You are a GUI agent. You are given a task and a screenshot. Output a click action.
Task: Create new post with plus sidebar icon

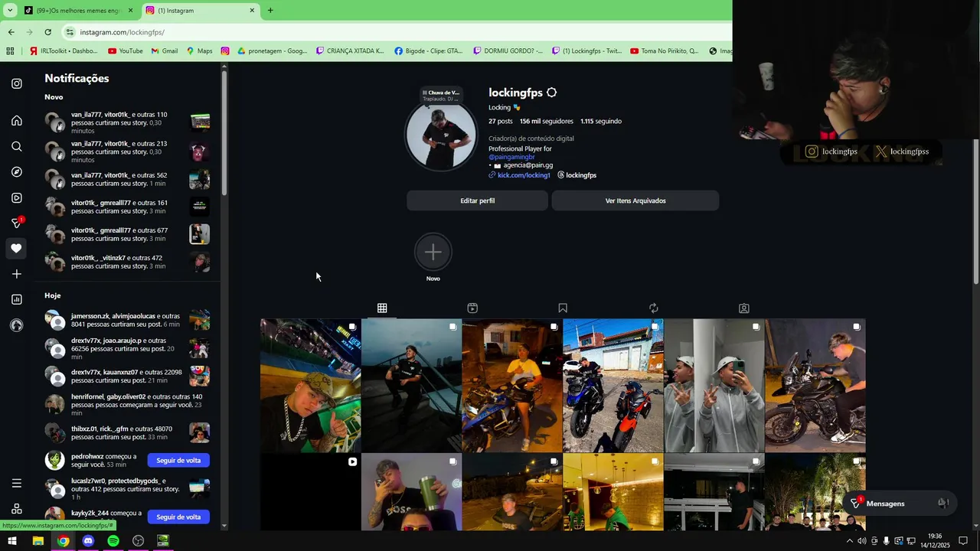click(x=16, y=274)
